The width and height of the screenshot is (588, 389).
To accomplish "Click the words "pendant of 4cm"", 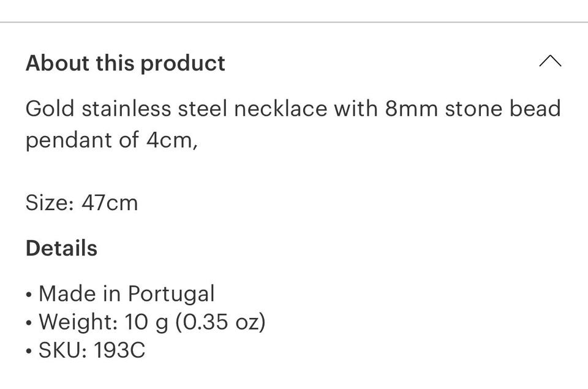I will (110, 140).
